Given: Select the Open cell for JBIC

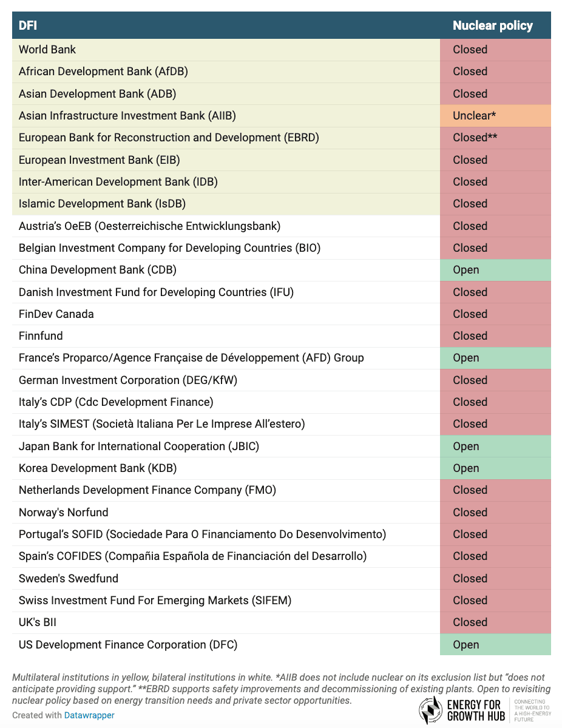Looking at the screenshot, I should 466,446.
